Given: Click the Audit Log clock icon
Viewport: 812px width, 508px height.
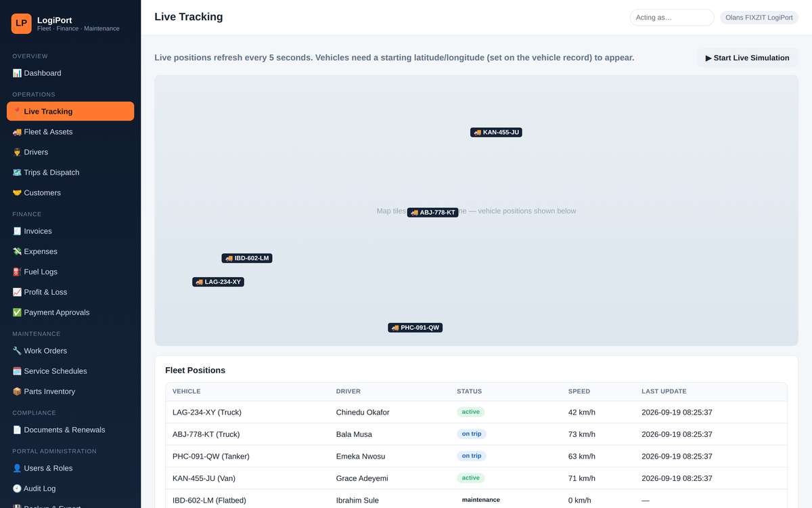Looking at the screenshot, I should pyautogui.click(x=17, y=488).
